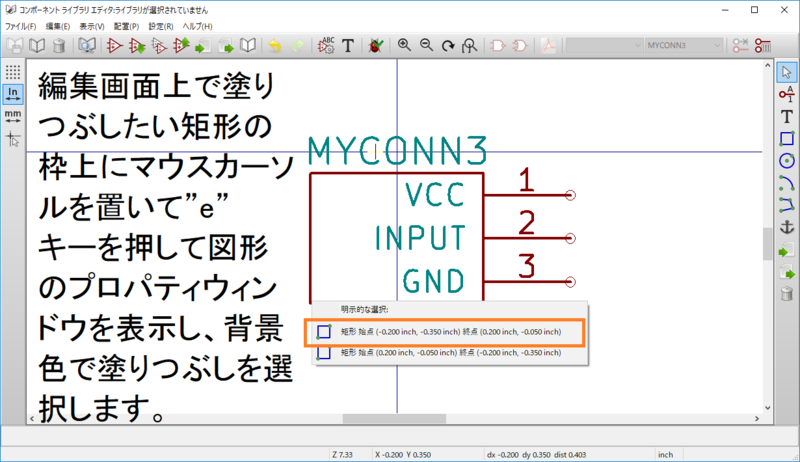The width and height of the screenshot is (800, 462).
Task: Click 'dx -0.200 dy 0.350 dist 0.403' status
Action: click(x=536, y=454)
